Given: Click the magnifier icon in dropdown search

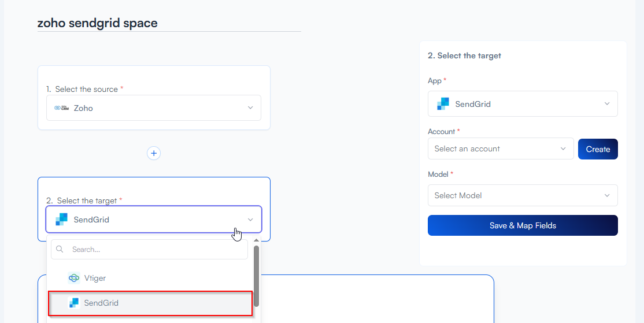Looking at the screenshot, I should (60, 250).
